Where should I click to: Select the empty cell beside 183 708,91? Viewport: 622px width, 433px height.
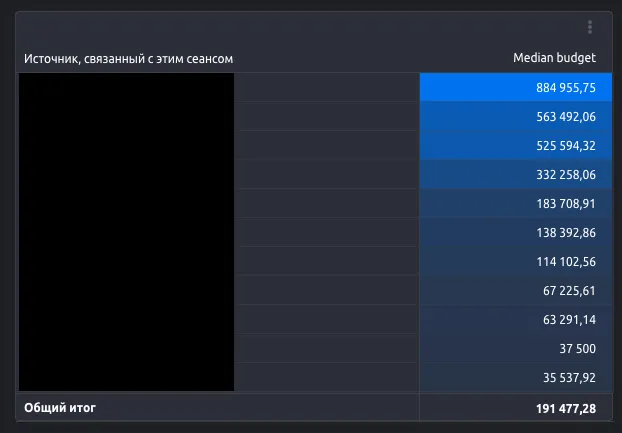coord(326,203)
